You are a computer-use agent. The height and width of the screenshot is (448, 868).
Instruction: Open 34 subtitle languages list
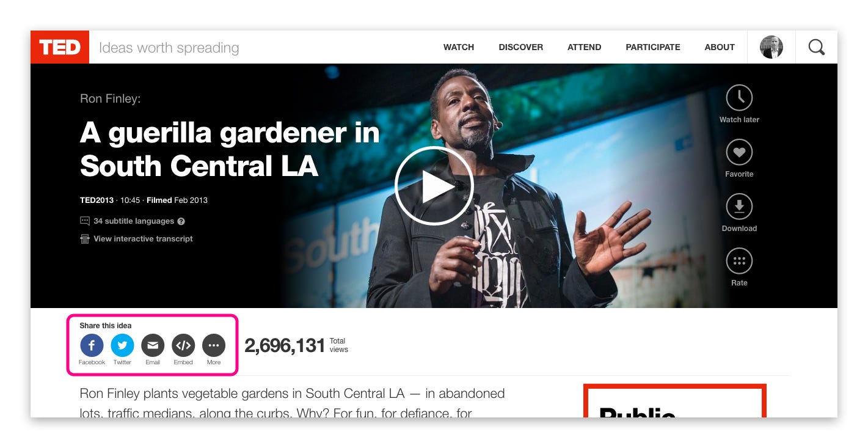point(133,221)
